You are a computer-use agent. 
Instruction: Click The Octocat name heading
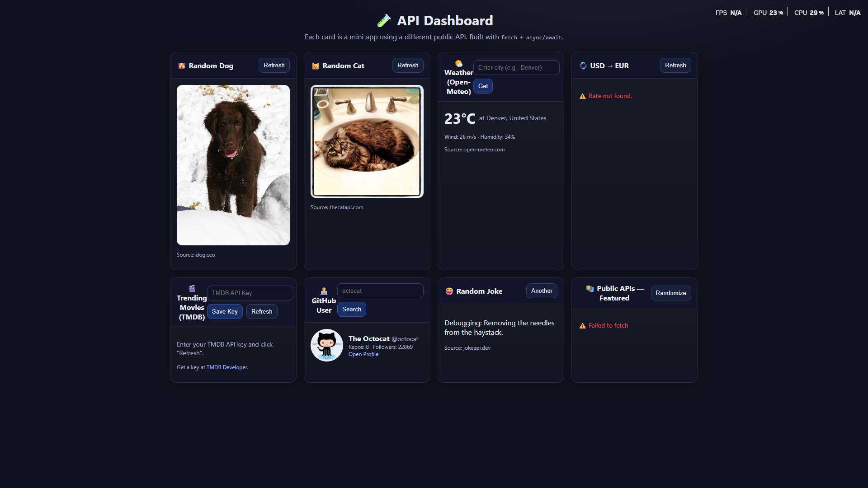pos(369,339)
